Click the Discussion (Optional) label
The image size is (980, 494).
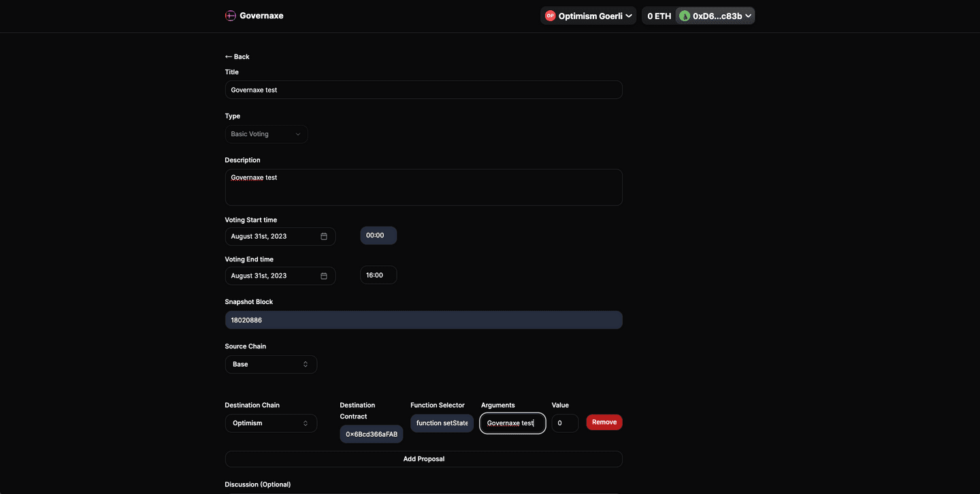pos(258,484)
